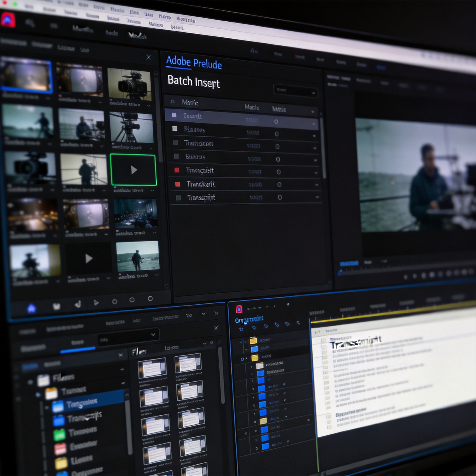Select the thumbnail of man standing on shore

[138, 256]
